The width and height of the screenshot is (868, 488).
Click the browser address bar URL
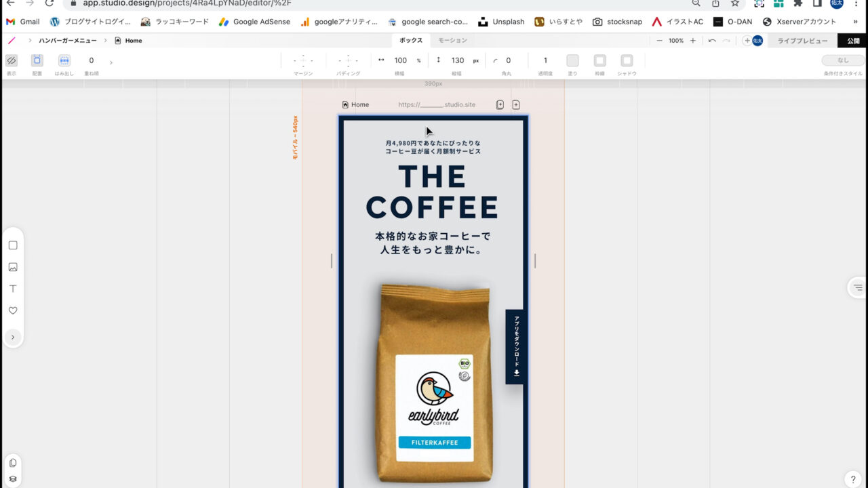(187, 3)
